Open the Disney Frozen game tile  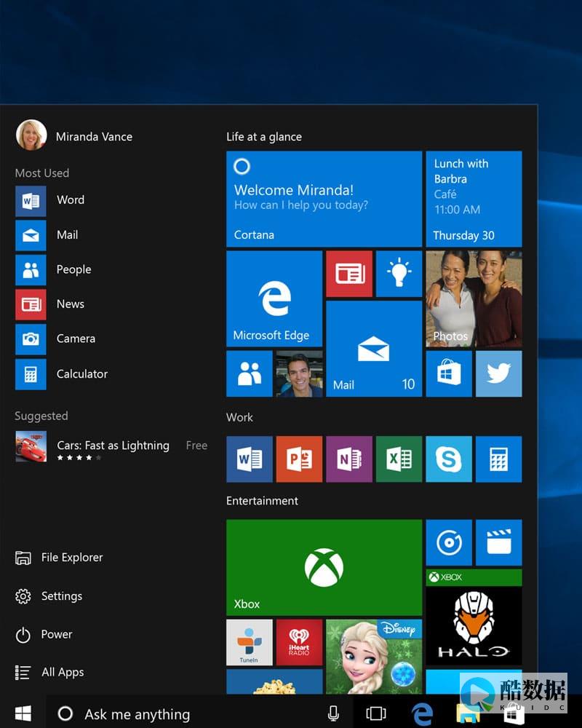click(x=374, y=657)
